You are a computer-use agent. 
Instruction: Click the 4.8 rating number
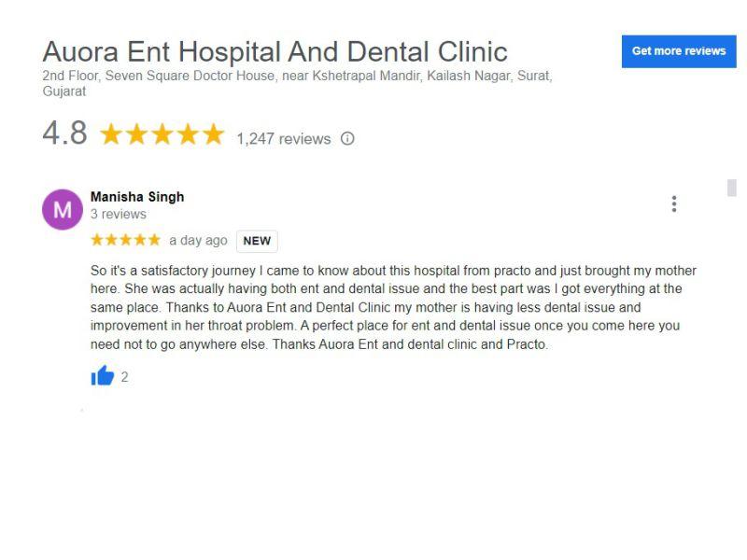coord(64,133)
